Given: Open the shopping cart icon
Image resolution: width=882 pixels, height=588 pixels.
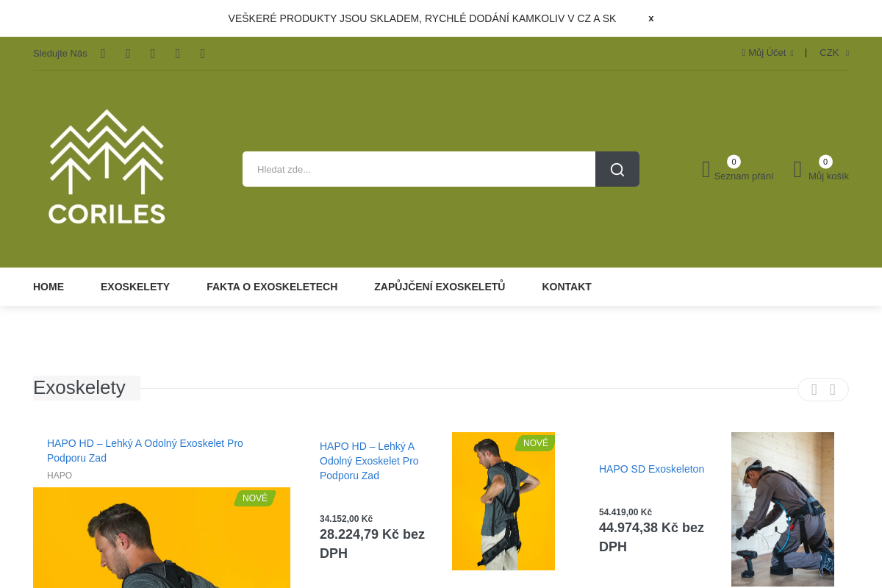Looking at the screenshot, I should pyautogui.click(x=797, y=170).
